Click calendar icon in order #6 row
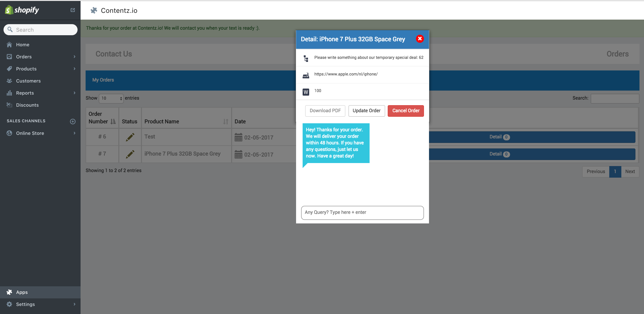The width and height of the screenshot is (644, 314). click(238, 137)
